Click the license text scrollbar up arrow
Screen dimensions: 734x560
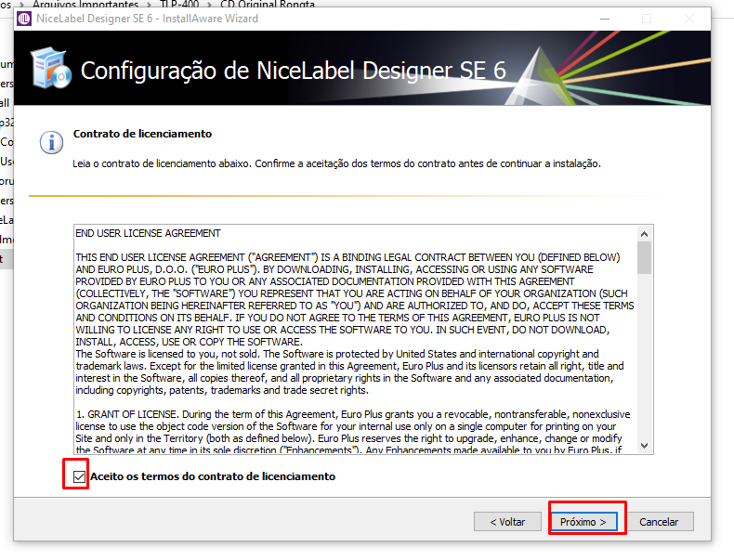(x=644, y=234)
